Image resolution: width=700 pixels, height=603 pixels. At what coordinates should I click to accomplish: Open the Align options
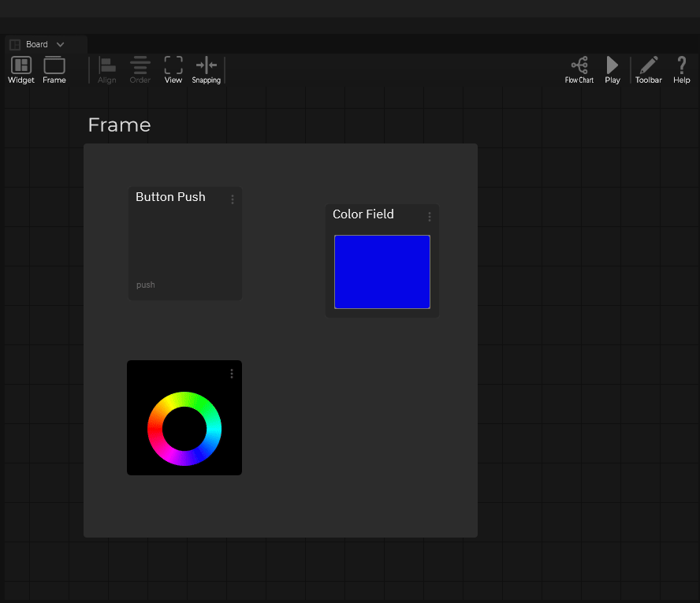tap(107, 69)
